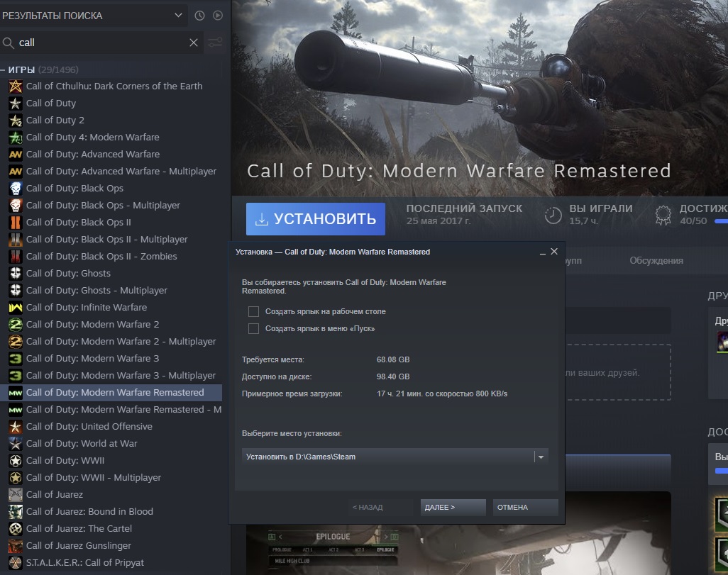Clear the search field with the X icon

(194, 43)
